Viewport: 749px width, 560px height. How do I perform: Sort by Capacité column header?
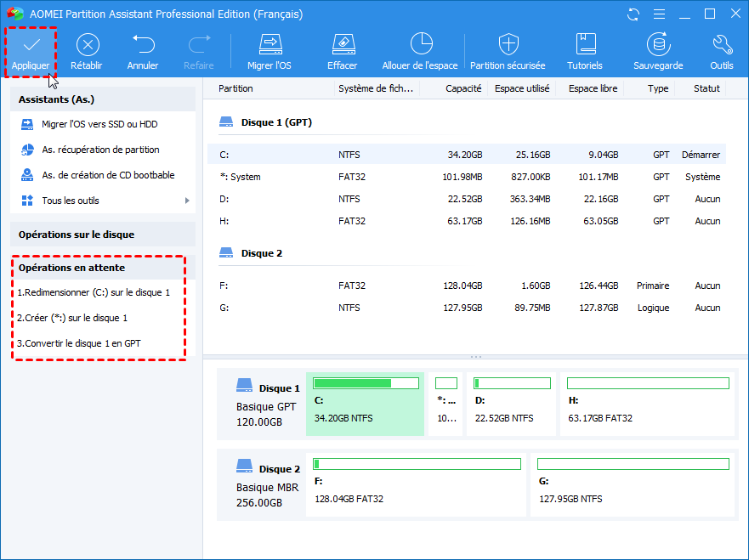[463, 88]
